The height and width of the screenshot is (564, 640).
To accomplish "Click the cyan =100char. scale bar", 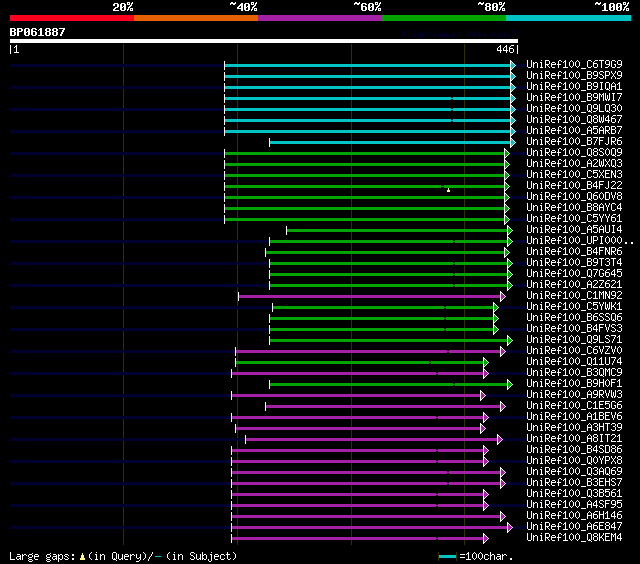I will pos(447,557).
